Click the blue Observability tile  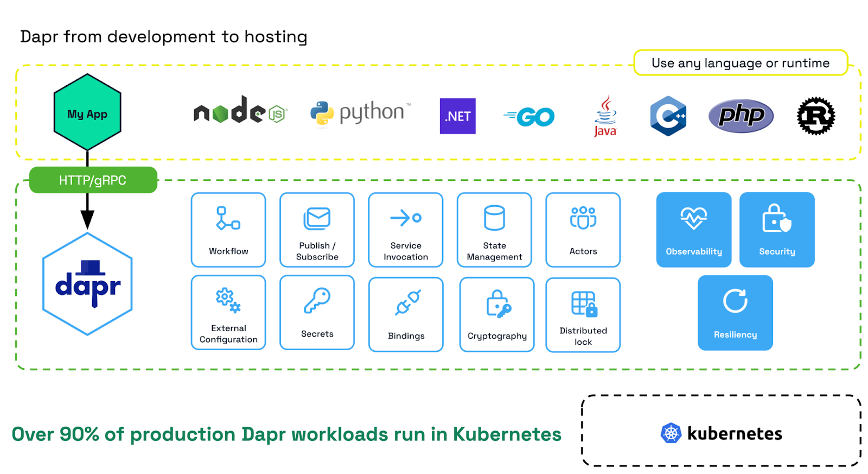[x=693, y=230]
